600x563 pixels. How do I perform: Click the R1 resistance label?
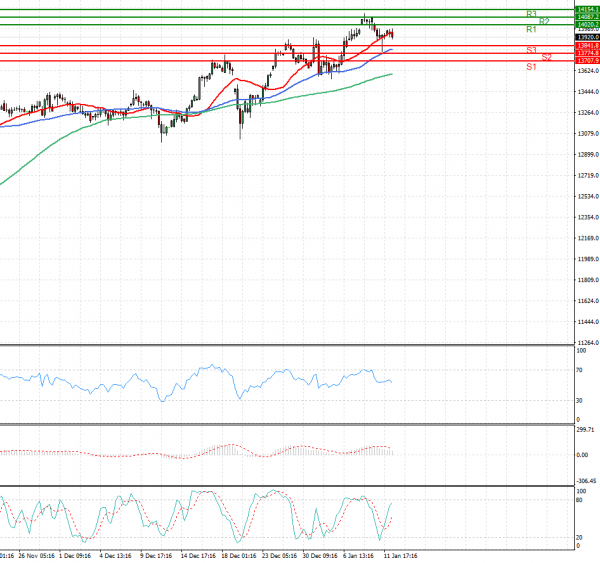tap(531, 29)
